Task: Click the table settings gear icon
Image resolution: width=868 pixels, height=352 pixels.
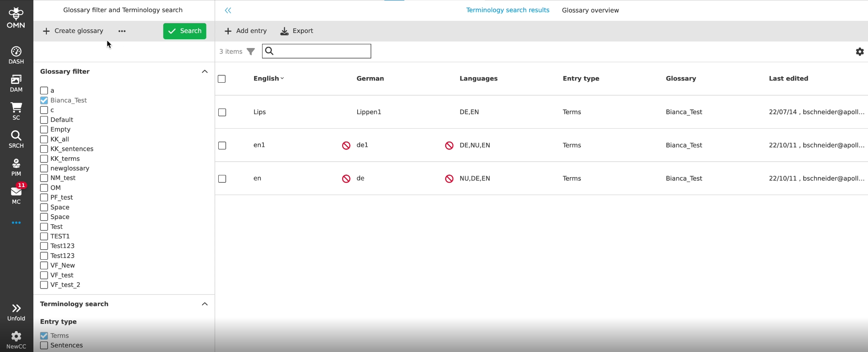Action: click(x=860, y=52)
